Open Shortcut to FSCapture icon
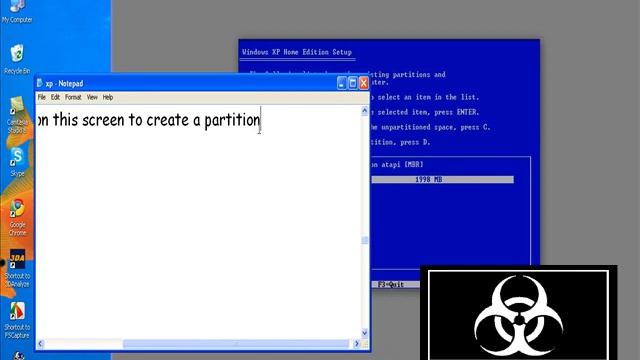Viewport: 640px width, 360px height. [17, 320]
